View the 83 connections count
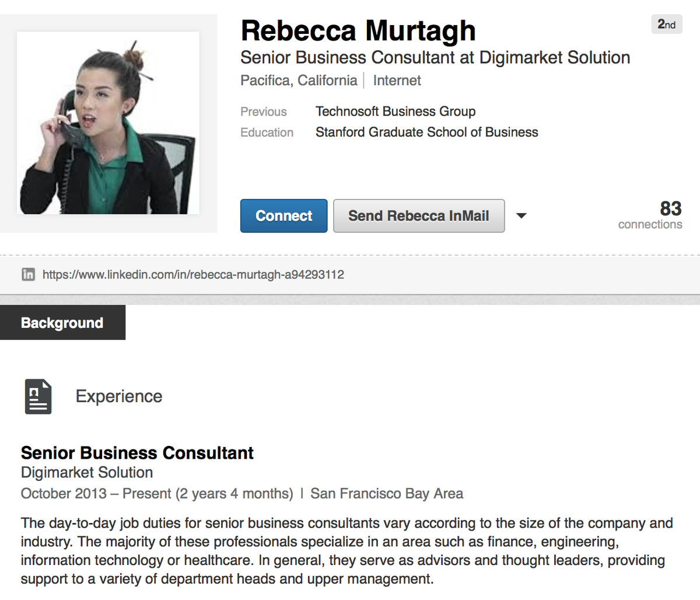 pyautogui.click(x=650, y=215)
